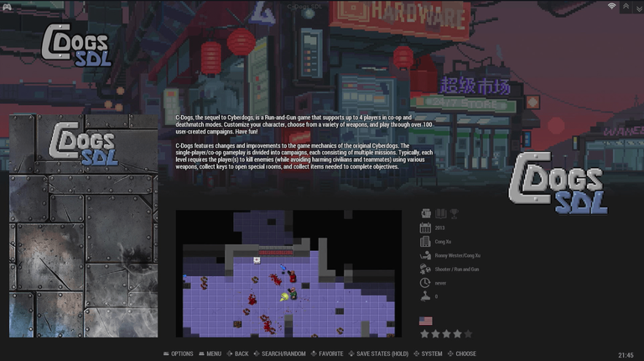The height and width of the screenshot is (361, 644).
Task: Click the last played value never
Action: (440, 283)
